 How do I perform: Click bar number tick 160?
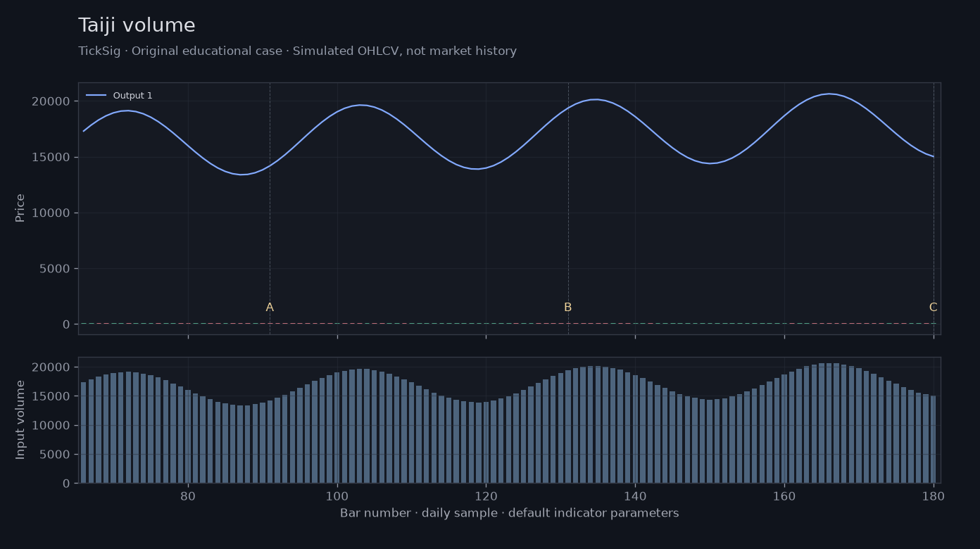point(784,496)
